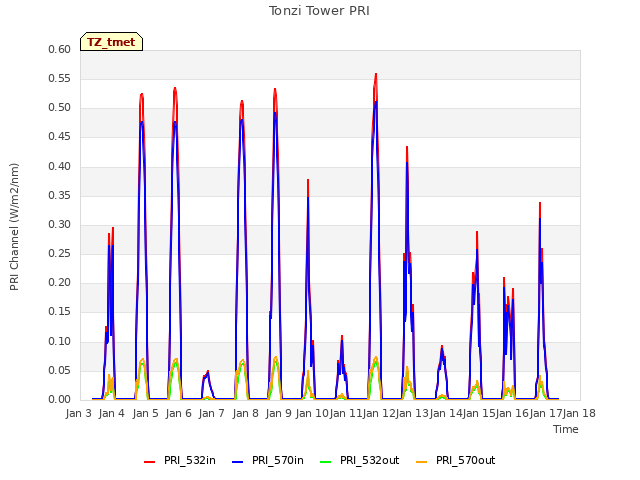Click the Jan 10 x-axis tick label
Viewport: 640px width, 480px height.
(x=312, y=413)
